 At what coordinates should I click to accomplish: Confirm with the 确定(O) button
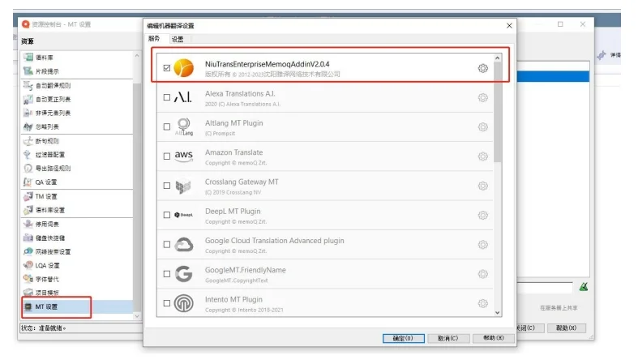click(403, 338)
